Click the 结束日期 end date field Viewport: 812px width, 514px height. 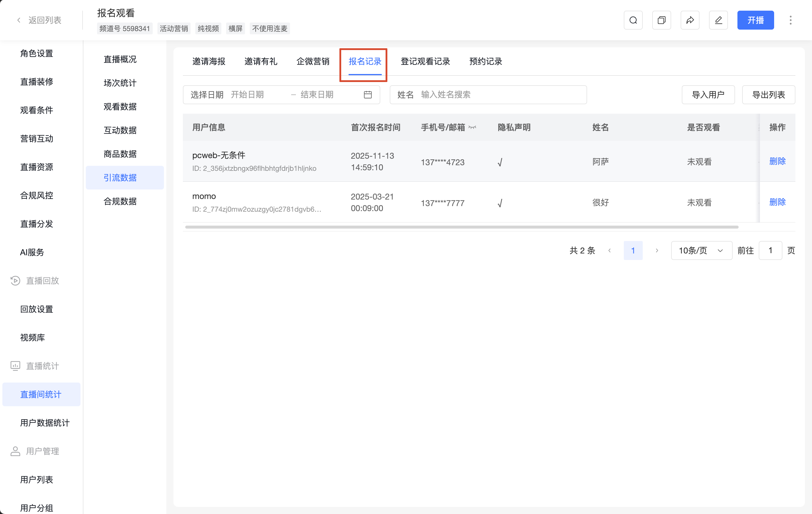(x=329, y=95)
